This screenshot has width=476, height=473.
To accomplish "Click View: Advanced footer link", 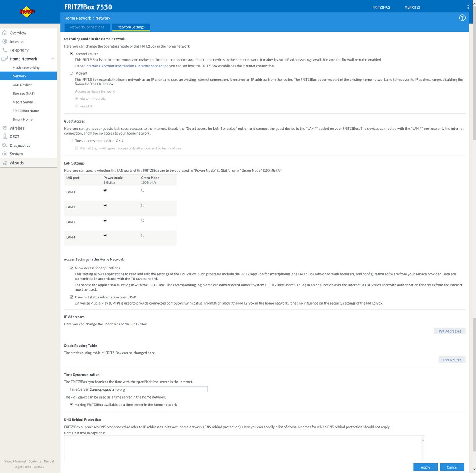I will (15, 461).
